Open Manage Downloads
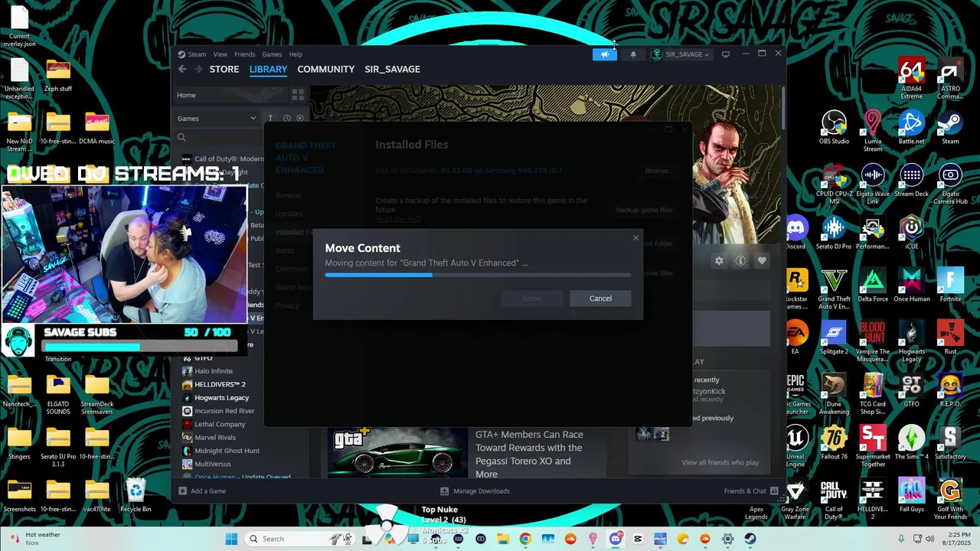The image size is (980, 551). (475, 491)
